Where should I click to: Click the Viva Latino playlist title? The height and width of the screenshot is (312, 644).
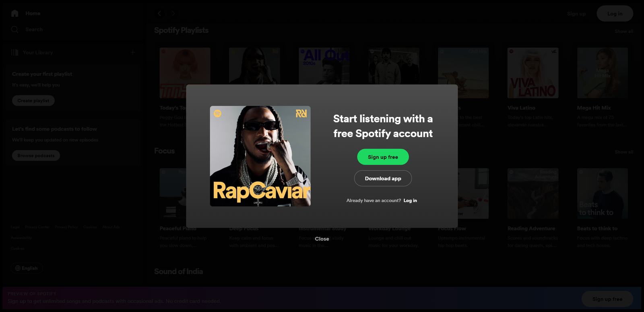click(521, 108)
